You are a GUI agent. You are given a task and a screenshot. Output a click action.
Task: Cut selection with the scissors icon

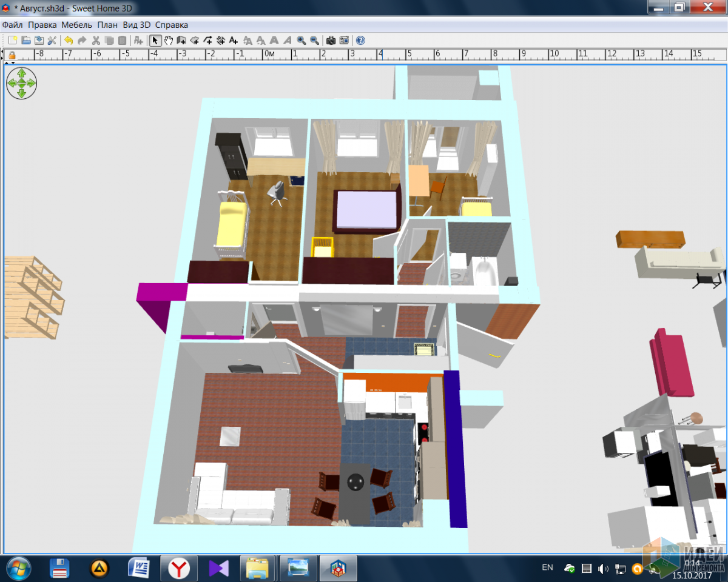click(x=95, y=41)
